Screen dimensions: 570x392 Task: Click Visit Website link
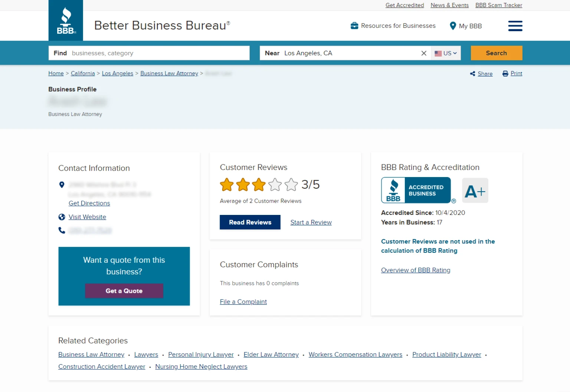[87, 217]
